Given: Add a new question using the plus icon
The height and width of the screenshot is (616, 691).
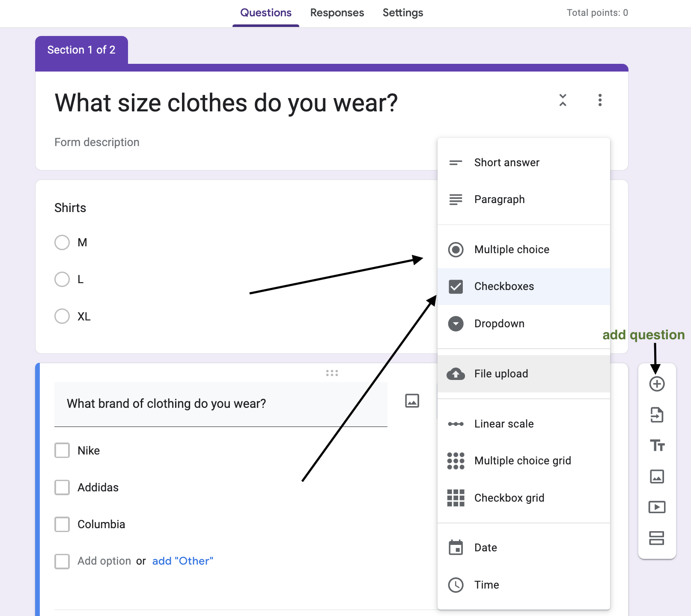Looking at the screenshot, I should (x=657, y=383).
